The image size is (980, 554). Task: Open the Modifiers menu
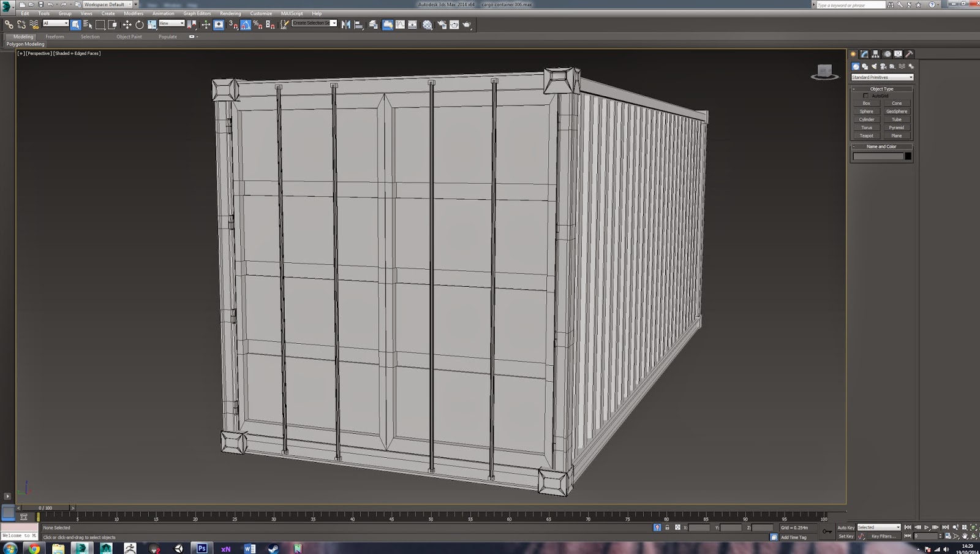coord(133,13)
